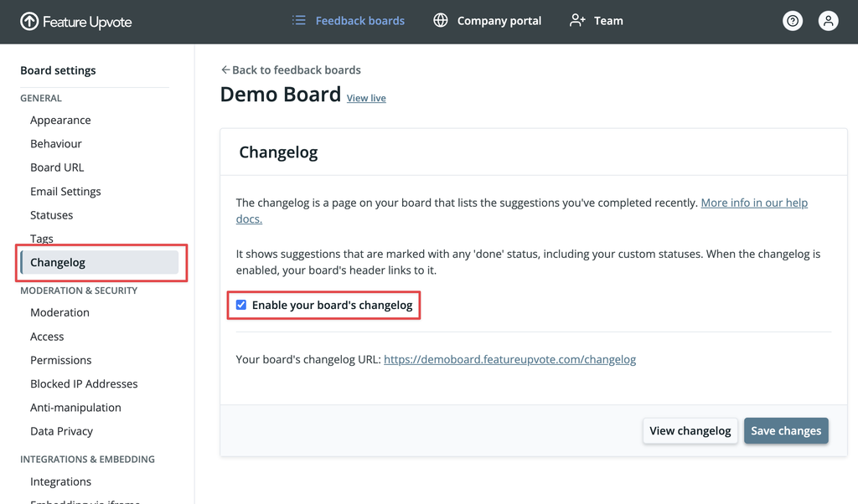Viewport: 858px width, 504px height.
Task: Select Changelog in sidebar
Action: tap(100, 262)
